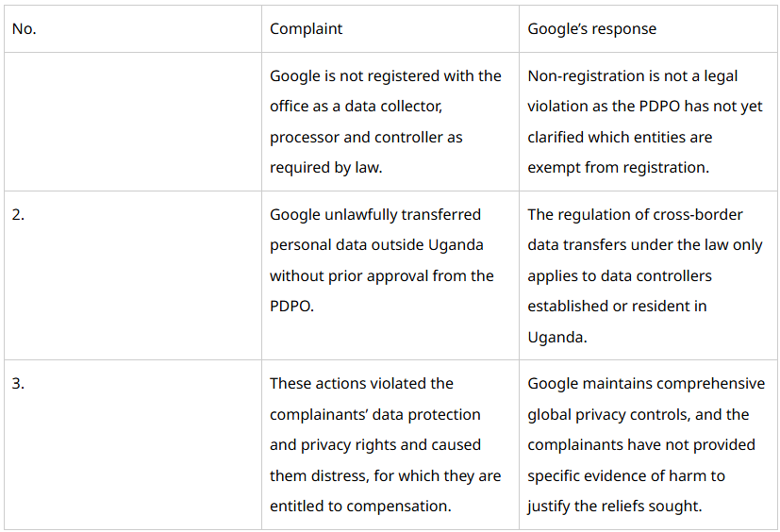Click the "justify the reliefs sought." line
The width and height of the screenshot is (780, 532).
click(x=614, y=506)
